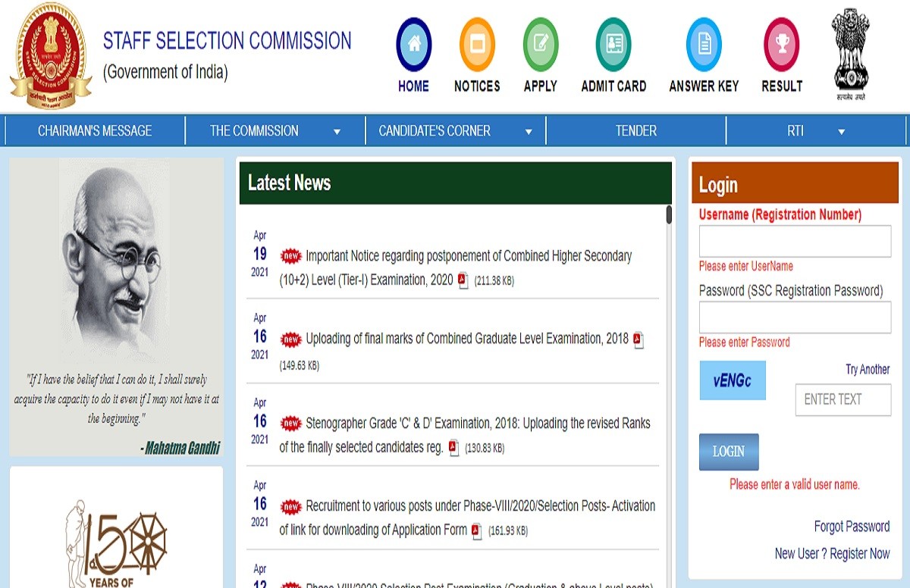Image resolution: width=910 pixels, height=588 pixels.
Task: Open PDF icon for Combined Graduate Level marks
Action: (x=639, y=339)
